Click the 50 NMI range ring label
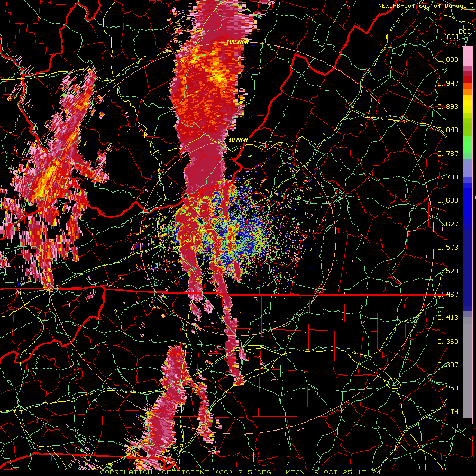 pos(238,140)
